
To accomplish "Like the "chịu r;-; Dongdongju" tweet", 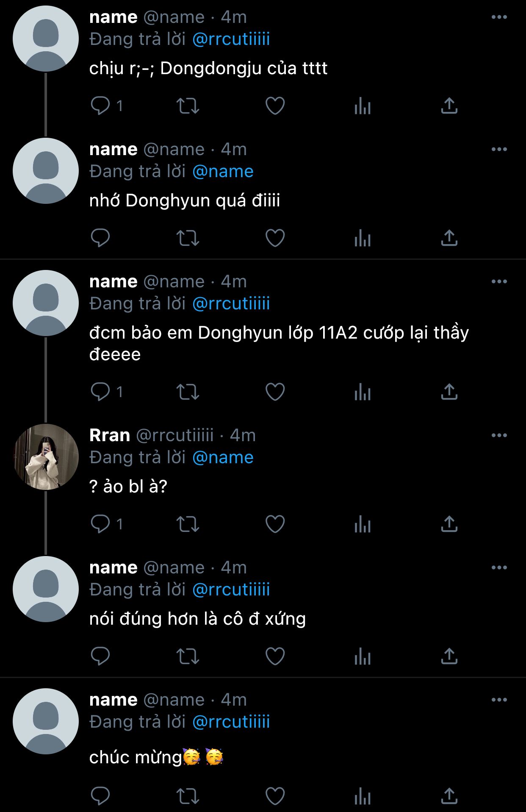I will point(275,106).
